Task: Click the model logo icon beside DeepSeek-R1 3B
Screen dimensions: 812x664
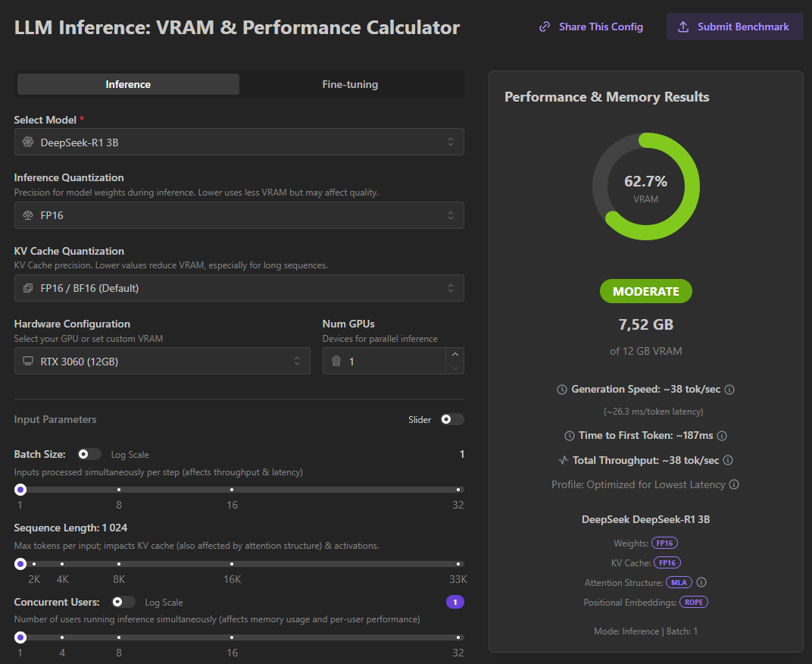Action: pyautogui.click(x=28, y=142)
